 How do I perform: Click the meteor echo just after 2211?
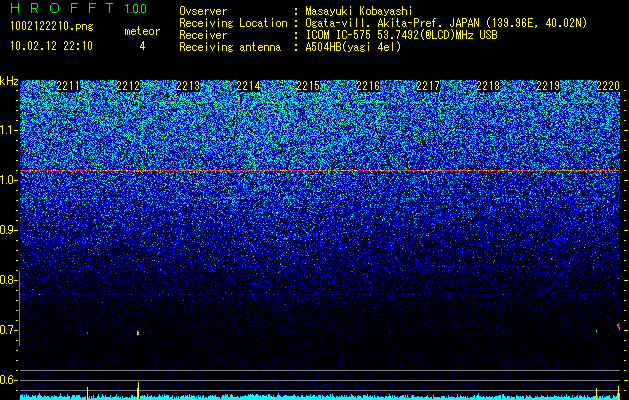(87, 333)
